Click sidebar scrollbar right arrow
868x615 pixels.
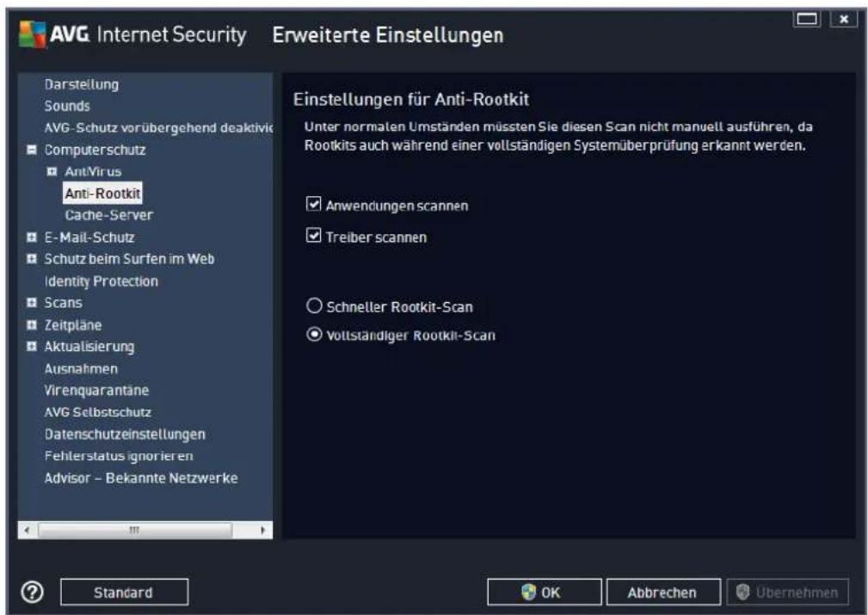click(263, 530)
